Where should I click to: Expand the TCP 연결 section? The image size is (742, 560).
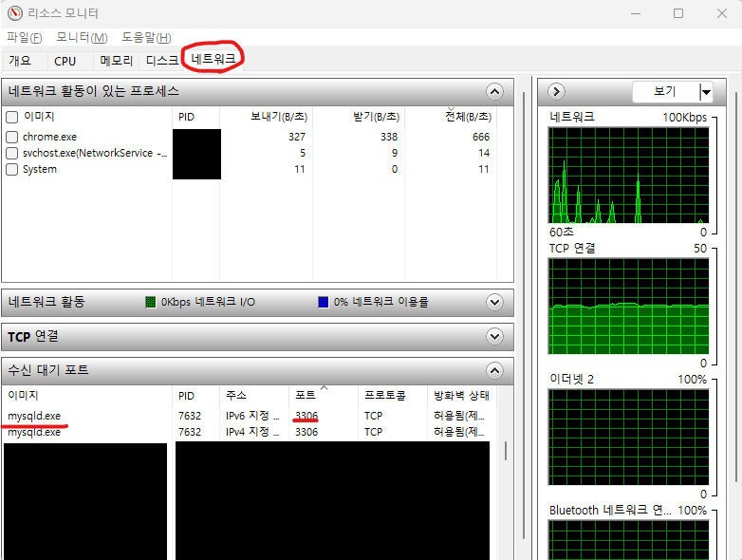pos(494,337)
